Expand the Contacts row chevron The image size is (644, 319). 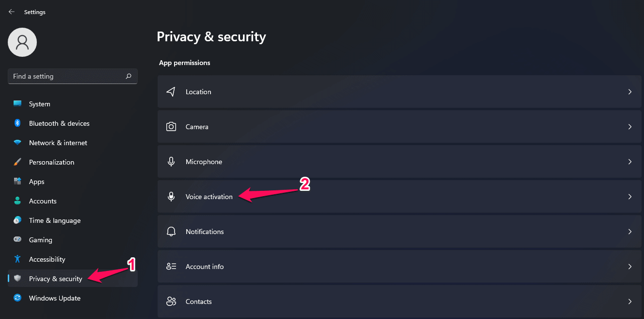point(630,302)
